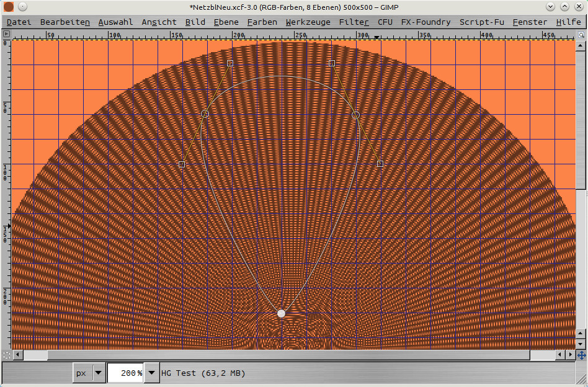Open the px unit dropdown

[x=98, y=373]
